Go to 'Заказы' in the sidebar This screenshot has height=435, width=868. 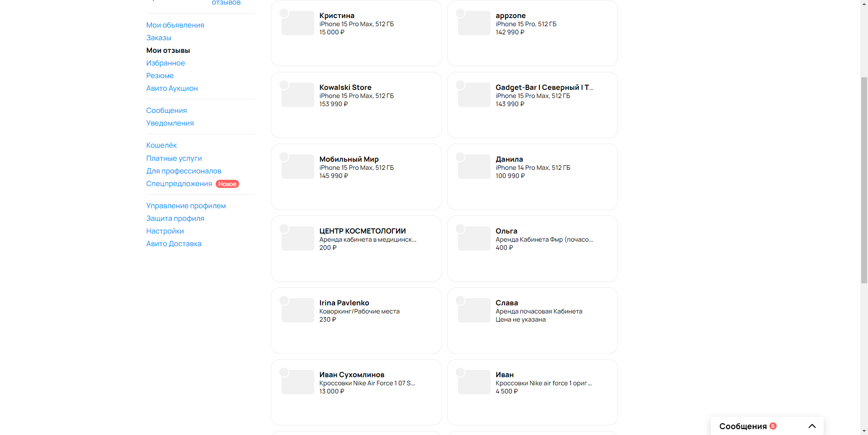(x=159, y=37)
